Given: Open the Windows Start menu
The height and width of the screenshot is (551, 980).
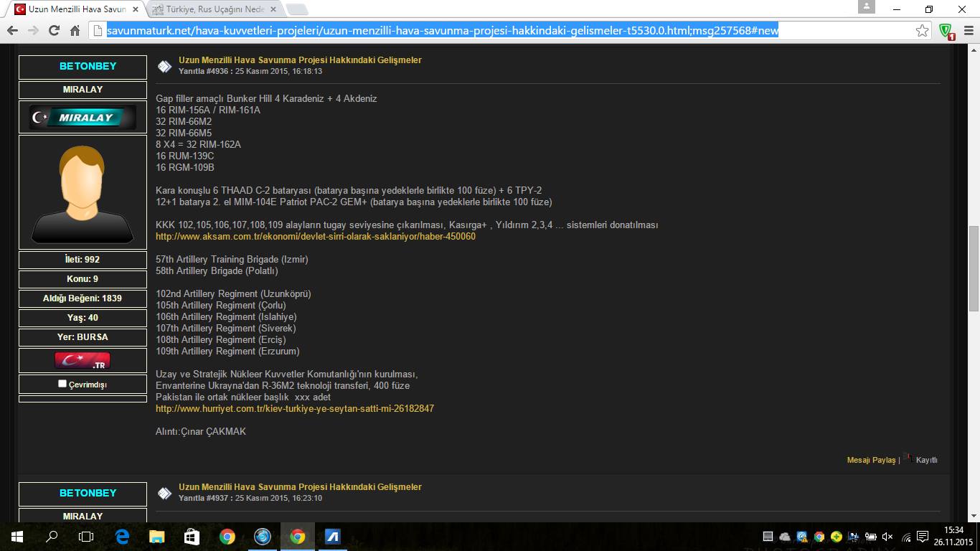Looking at the screenshot, I should (17, 537).
